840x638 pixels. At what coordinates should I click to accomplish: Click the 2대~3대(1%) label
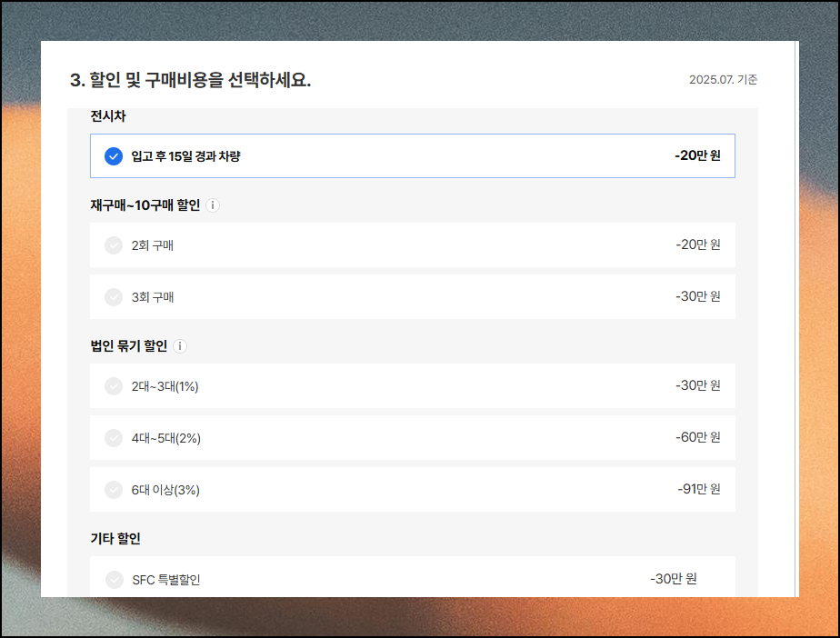click(165, 387)
